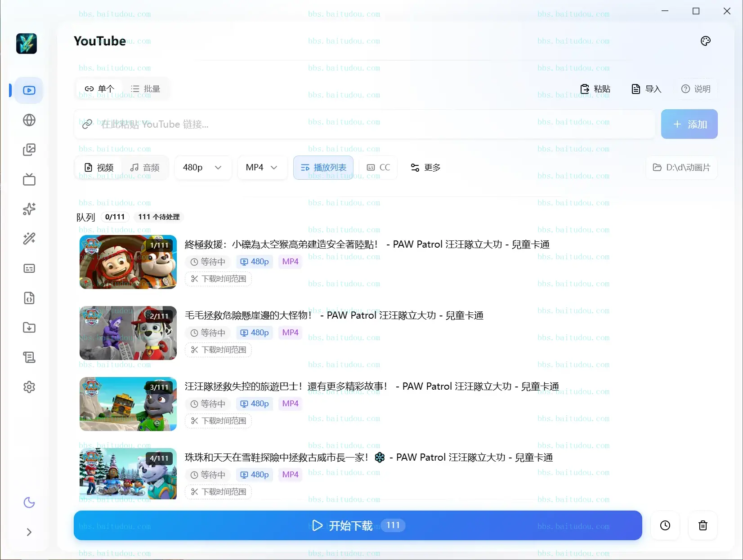This screenshot has width=743, height=560.
Task: Change the D:\d\动画片 output folder
Action: [x=681, y=168]
